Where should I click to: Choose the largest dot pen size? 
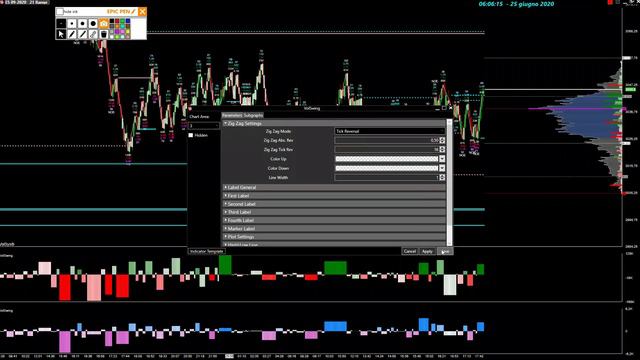click(x=93, y=23)
